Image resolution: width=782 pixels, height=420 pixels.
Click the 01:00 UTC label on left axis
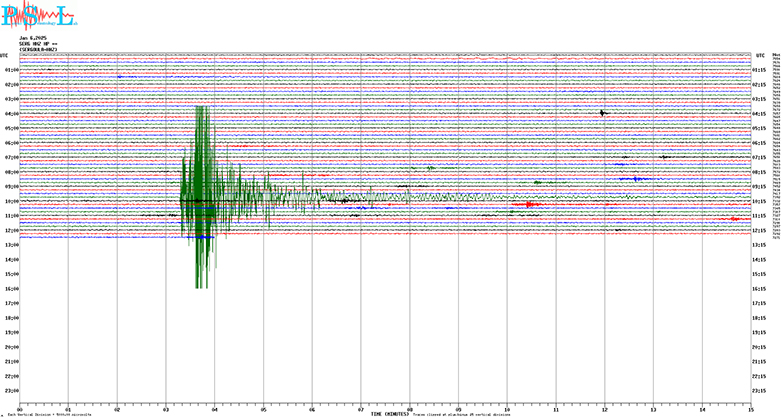pos(10,71)
